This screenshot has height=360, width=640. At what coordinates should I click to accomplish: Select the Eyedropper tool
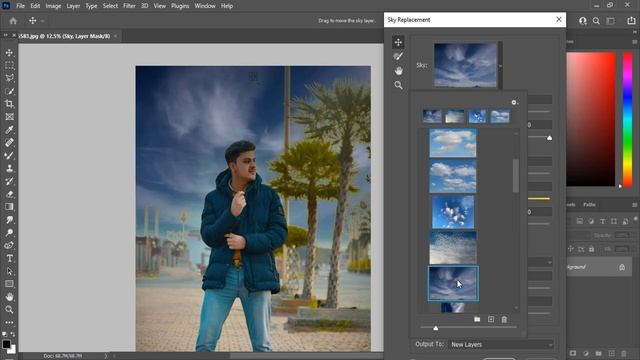point(9,130)
